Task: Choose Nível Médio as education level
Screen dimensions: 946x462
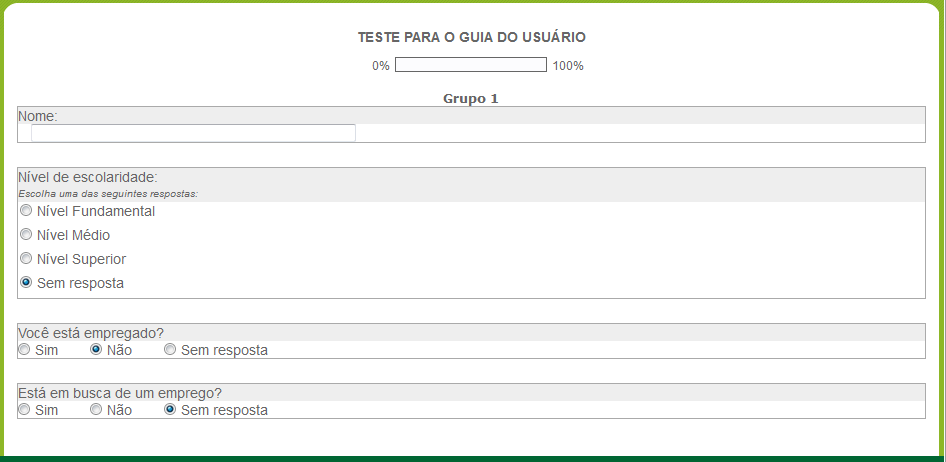Action: [x=26, y=235]
